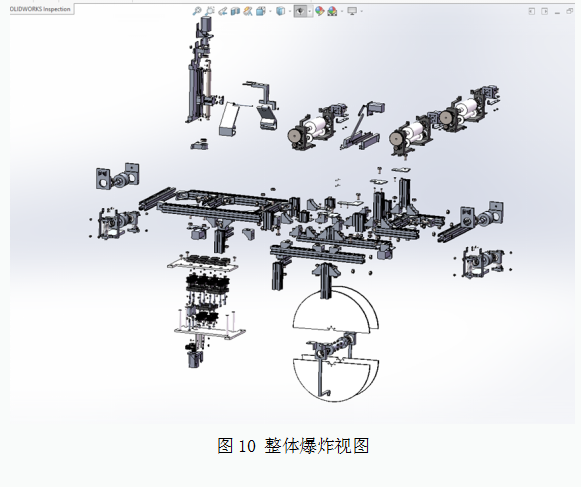581x487 pixels.
Task: Open the Hide/Show Items dropdown arrow
Action: pos(310,11)
